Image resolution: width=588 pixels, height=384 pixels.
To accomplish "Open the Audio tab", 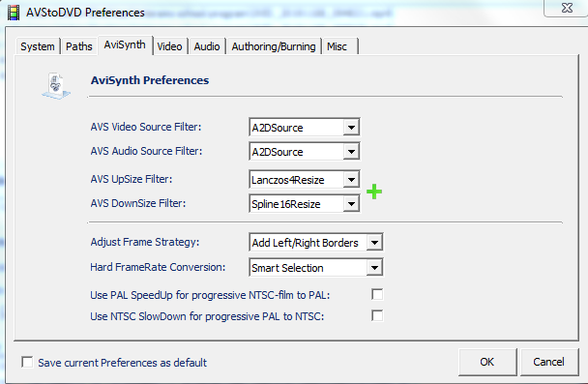I will coord(207,46).
